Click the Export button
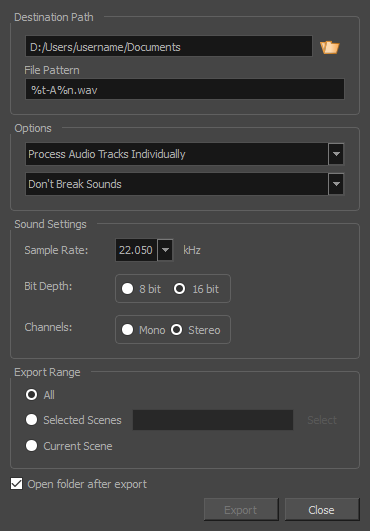Screen dimensions: 370x531 (241, 510)
